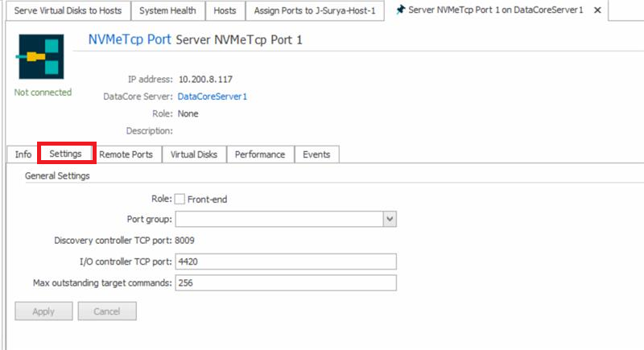Open the System Health tab
The width and height of the screenshot is (644, 350).
click(167, 10)
